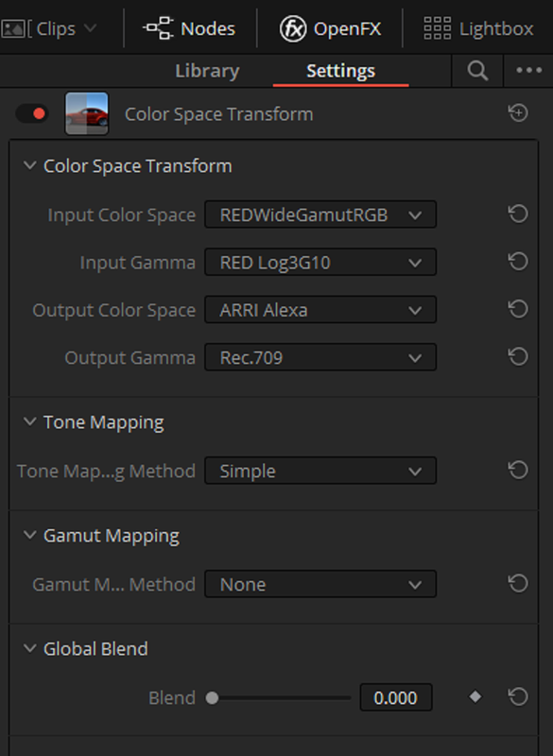Collapse the Tone Mapping section

coord(30,421)
